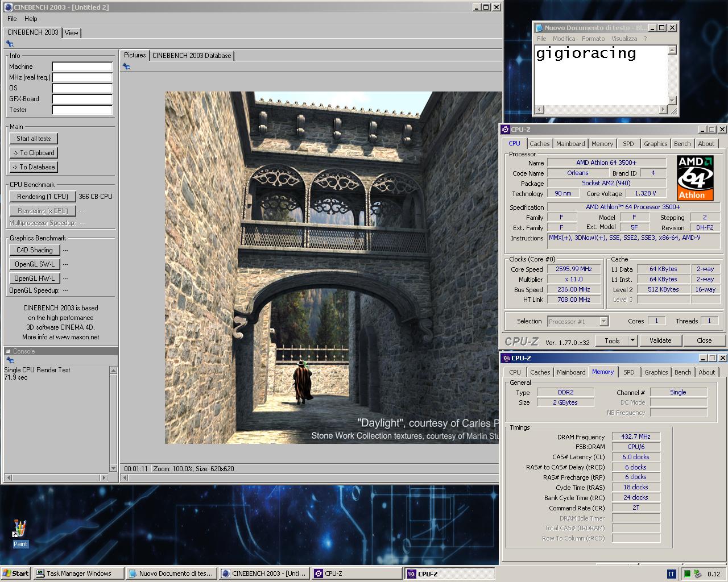This screenshot has width=728, height=582.
Task: Click the GFX-Board input field
Action: (x=82, y=99)
